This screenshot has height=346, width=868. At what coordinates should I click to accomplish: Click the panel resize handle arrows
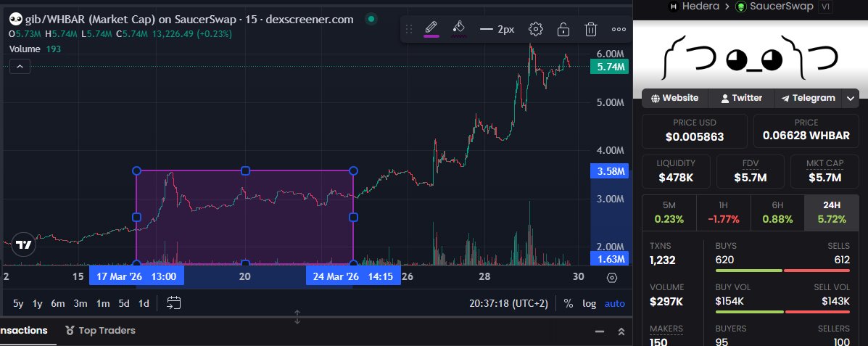pos(297,317)
